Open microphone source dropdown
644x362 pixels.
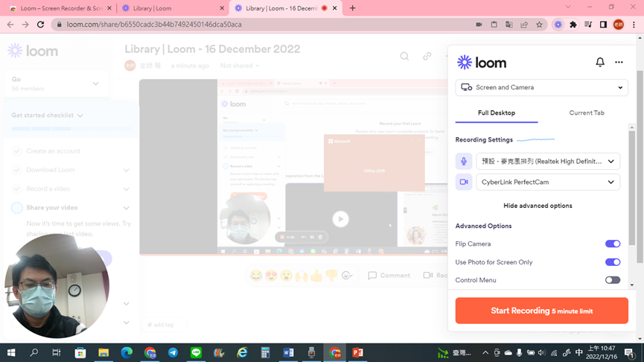click(548, 162)
